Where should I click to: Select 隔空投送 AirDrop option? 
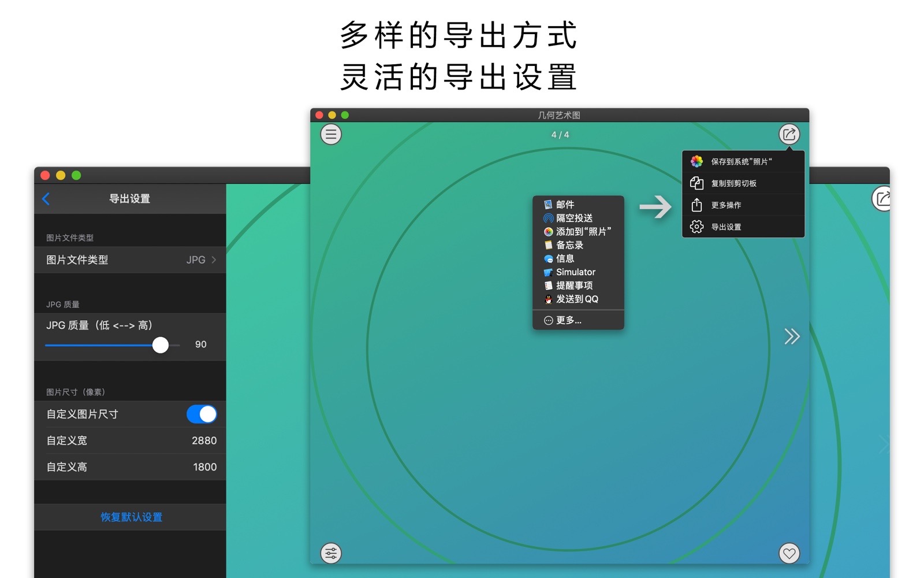point(574,218)
